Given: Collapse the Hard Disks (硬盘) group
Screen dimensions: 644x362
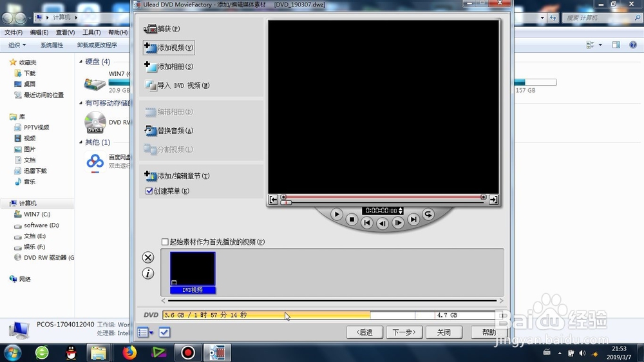Looking at the screenshot, I should coord(81,62).
